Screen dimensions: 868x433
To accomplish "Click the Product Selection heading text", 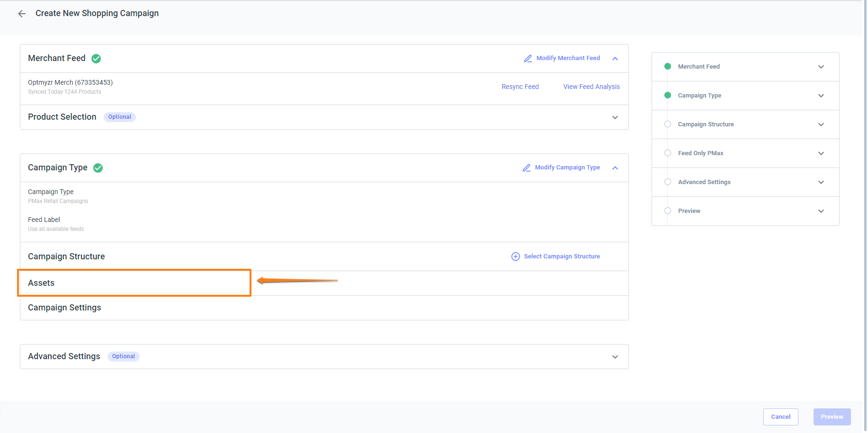I will coord(62,117).
